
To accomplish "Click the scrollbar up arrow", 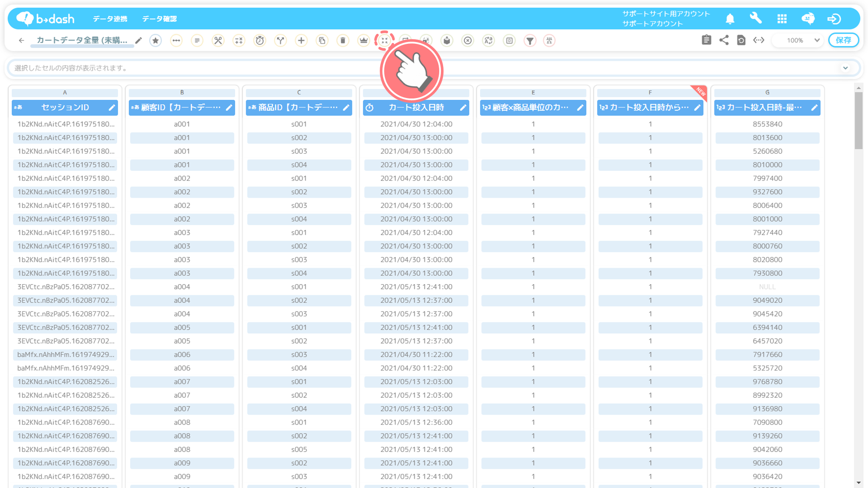I will pyautogui.click(x=858, y=88).
